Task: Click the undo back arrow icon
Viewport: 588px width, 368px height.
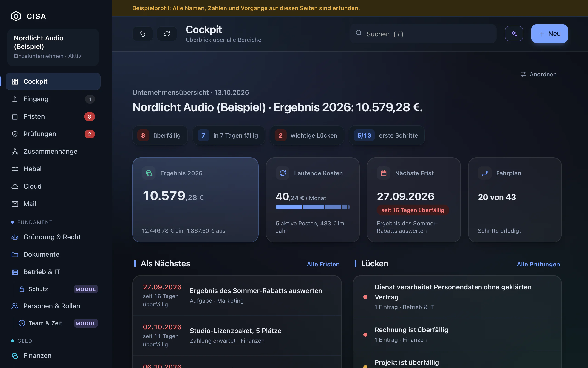Action: [143, 34]
